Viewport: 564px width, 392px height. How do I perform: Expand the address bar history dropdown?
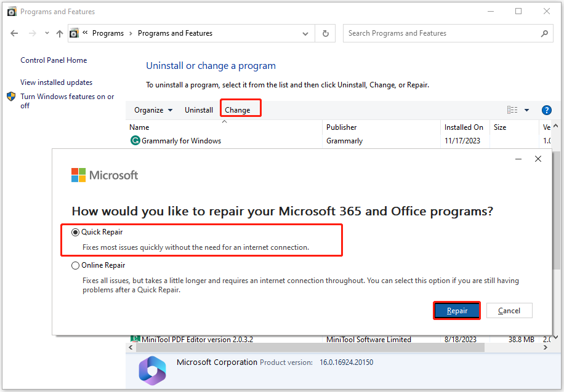305,33
